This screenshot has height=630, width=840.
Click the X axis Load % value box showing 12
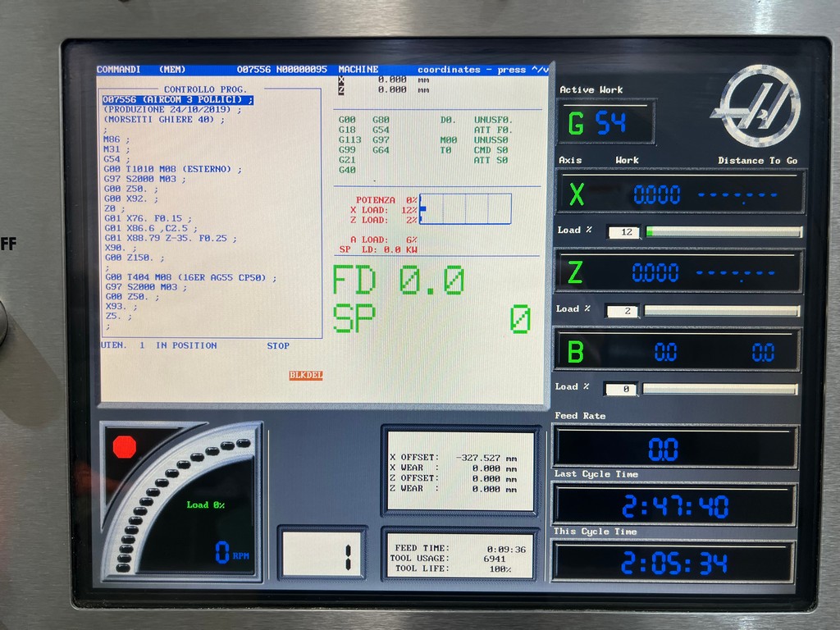tap(624, 232)
